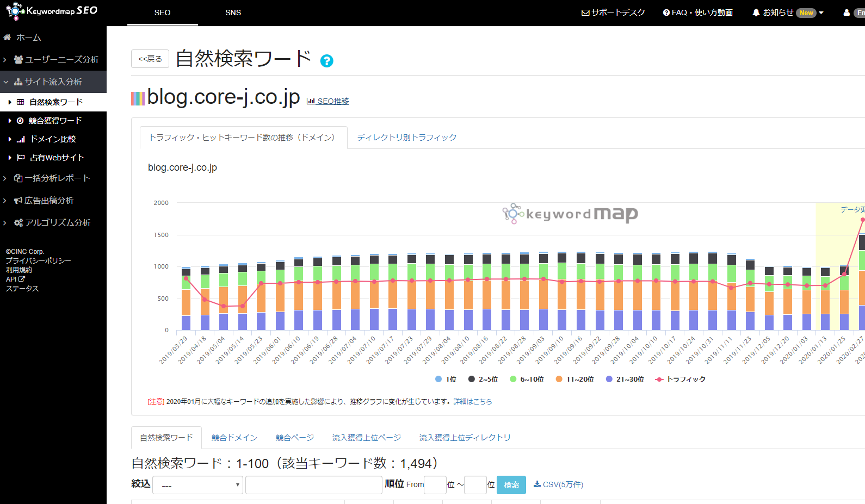Expand the アルゴリズム分析 sidebar section
865x504 pixels.
(x=52, y=222)
